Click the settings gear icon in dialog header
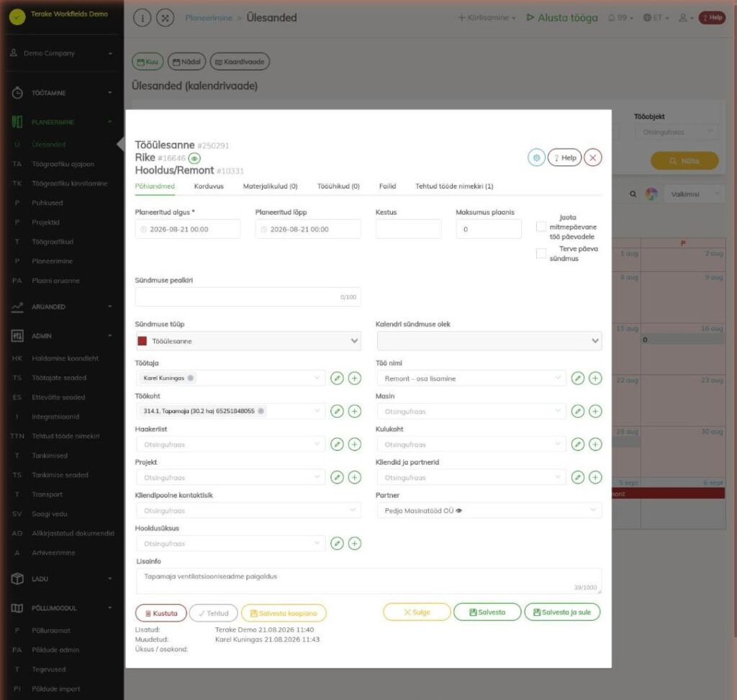Image resolution: width=737 pixels, height=700 pixels. pos(536,158)
